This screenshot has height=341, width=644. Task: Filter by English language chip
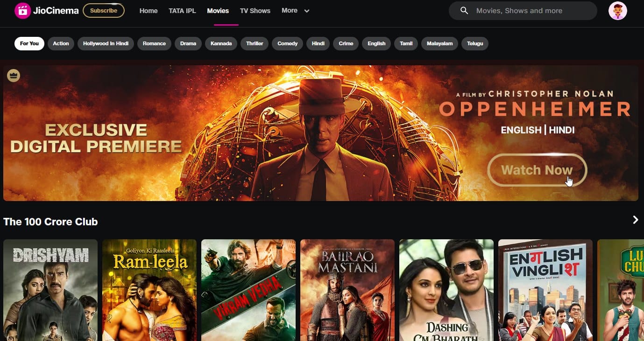click(376, 43)
